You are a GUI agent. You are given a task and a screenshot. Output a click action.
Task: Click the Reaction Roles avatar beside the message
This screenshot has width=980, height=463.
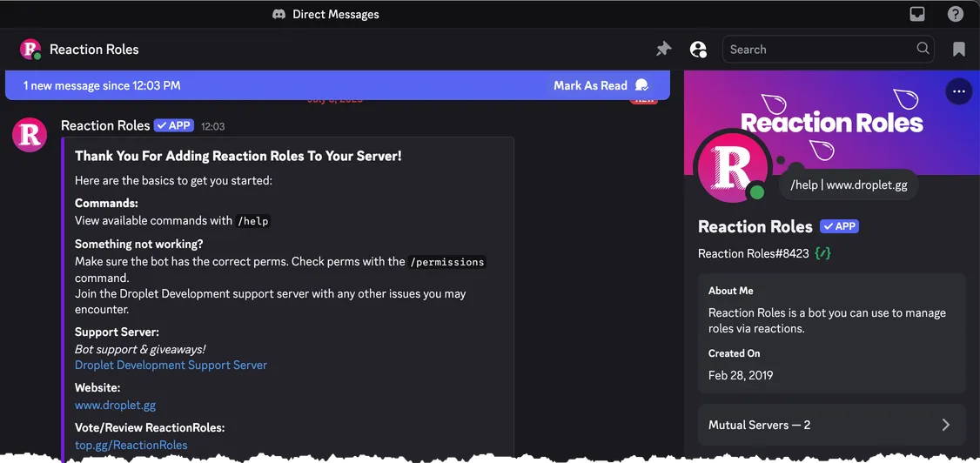[30, 135]
